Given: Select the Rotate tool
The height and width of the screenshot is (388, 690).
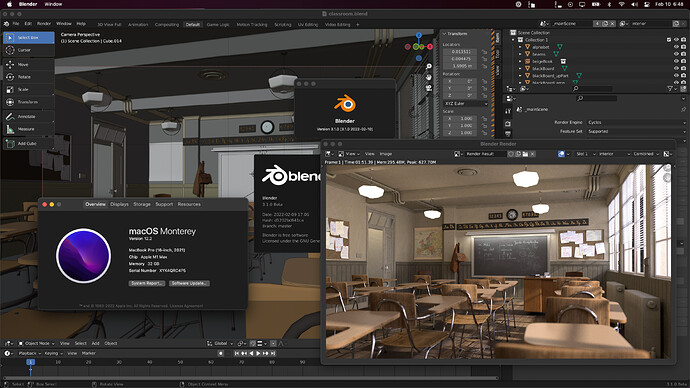Looking at the screenshot, I should point(29,77).
